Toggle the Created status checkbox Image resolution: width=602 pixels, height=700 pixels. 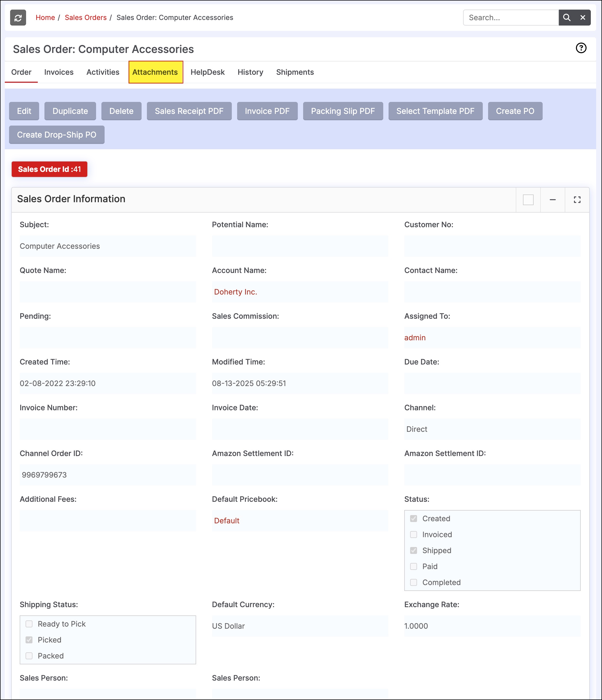coord(413,519)
